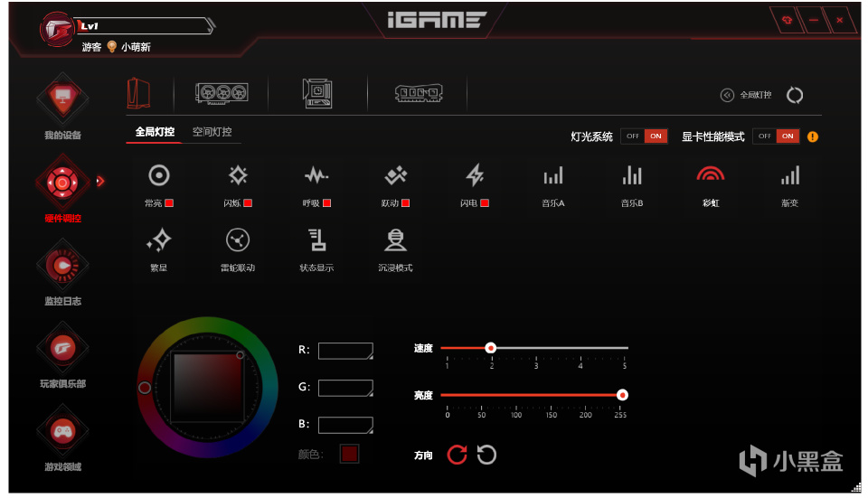Screen dimensions: 868x498
Task: Click the skin shirt icon in title bar
Action: coord(787,21)
